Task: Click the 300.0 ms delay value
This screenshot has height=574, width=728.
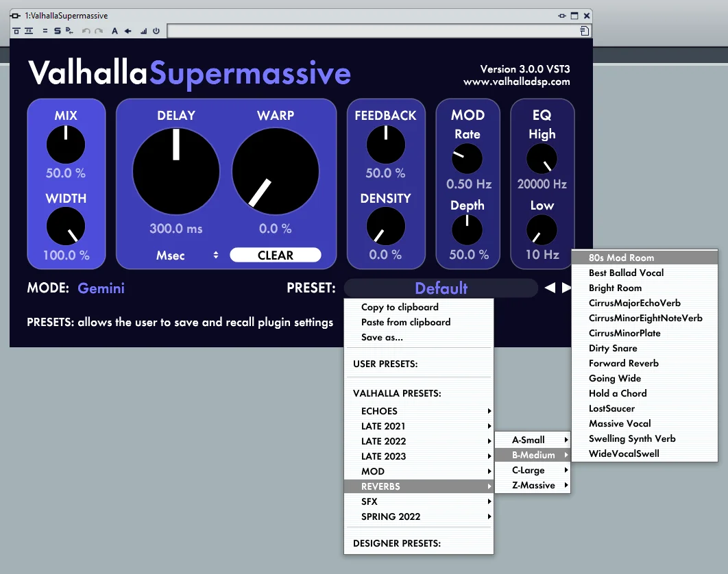Action: pyautogui.click(x=176, y=229)
